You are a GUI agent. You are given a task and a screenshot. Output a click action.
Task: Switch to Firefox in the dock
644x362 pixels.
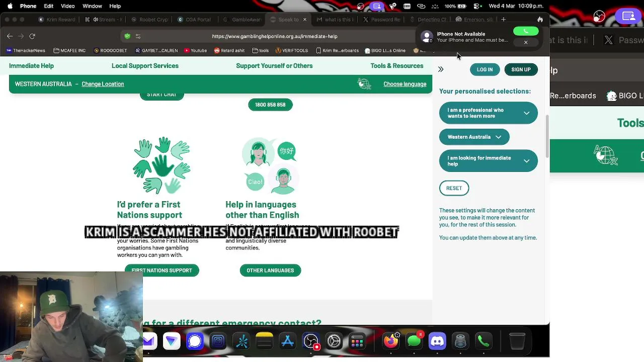pyautogui.click(x=391, y=341)
